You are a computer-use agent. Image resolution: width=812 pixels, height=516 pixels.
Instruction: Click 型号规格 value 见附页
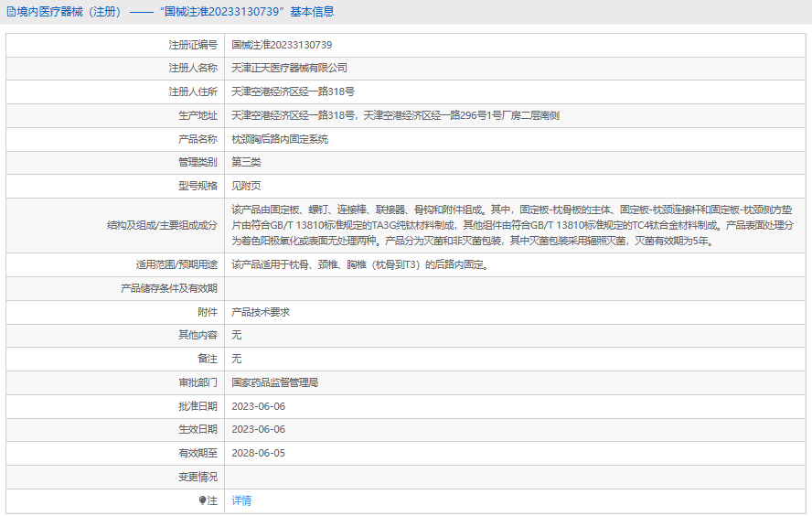(x=246, y=186)
